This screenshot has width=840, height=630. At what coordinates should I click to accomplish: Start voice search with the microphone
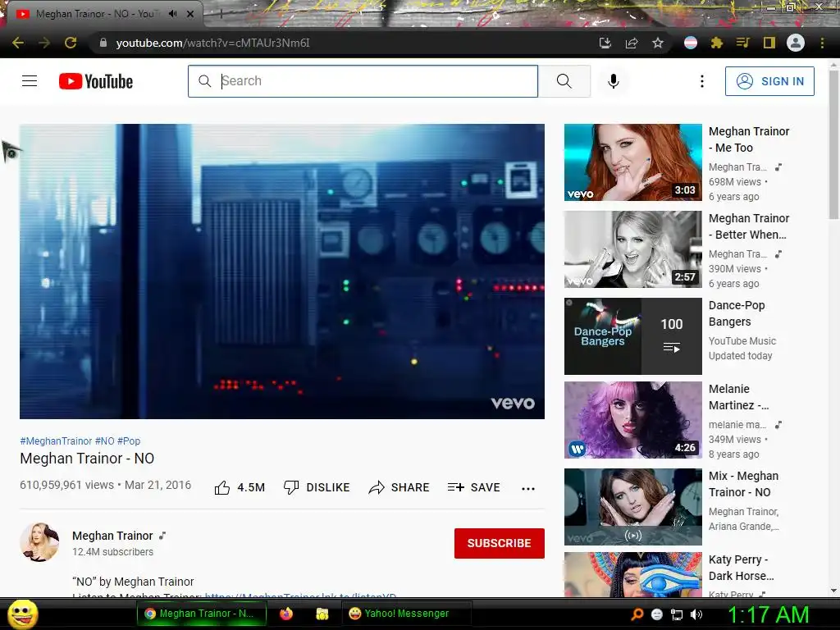614,81
